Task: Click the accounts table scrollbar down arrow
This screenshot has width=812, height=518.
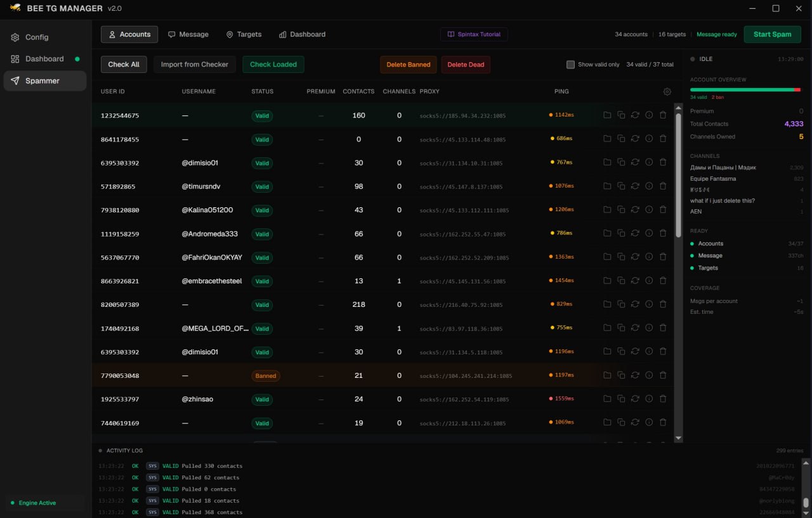Action: click(678, 438)
